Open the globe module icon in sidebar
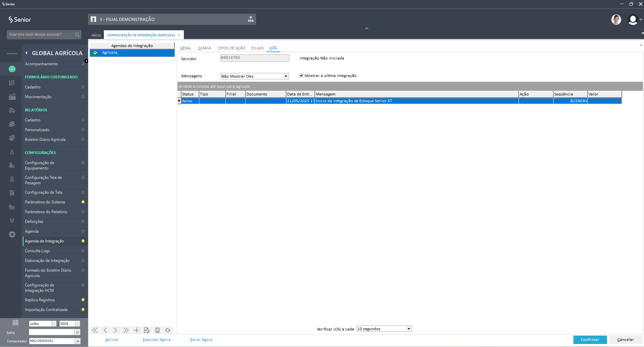This screenshot has height=347, width=644. pos(12,69)
